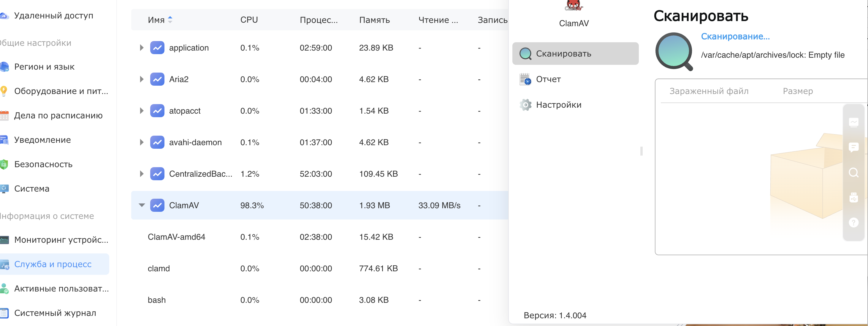Open Безопасность in settings sidebar

click(43, 164)
